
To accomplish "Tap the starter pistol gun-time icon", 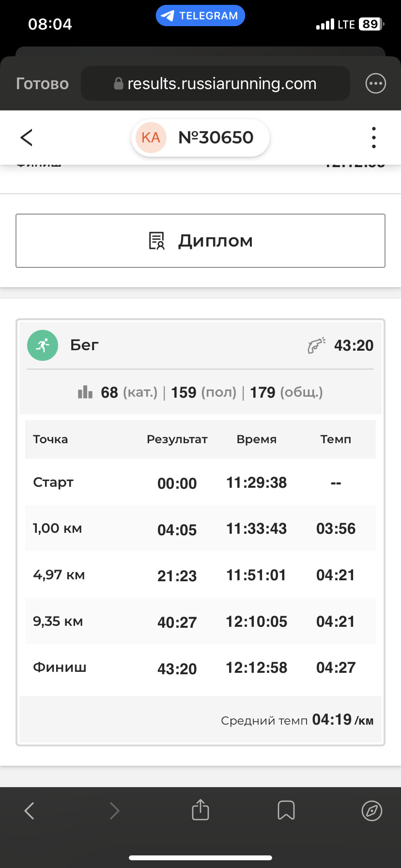I will pos(317,345).
